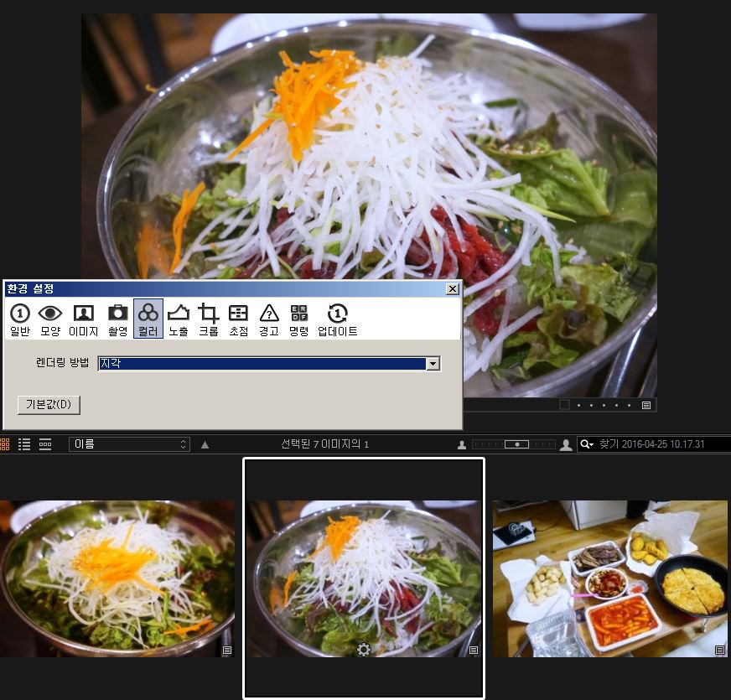Open the 경고 (Warnings) preferences tab
This screenshot has height=700, width=731.
pyautogui.click(x=269, y=319)
